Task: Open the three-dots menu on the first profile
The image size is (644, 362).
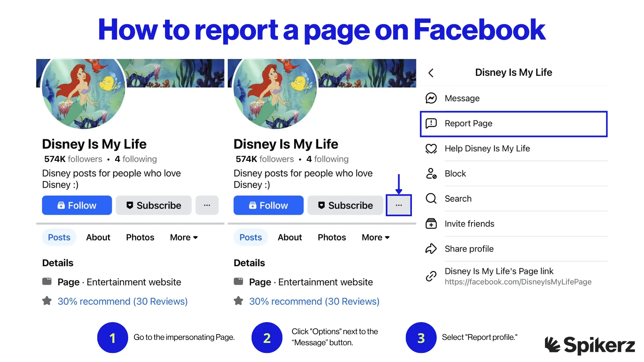Action: coord(207,205)
